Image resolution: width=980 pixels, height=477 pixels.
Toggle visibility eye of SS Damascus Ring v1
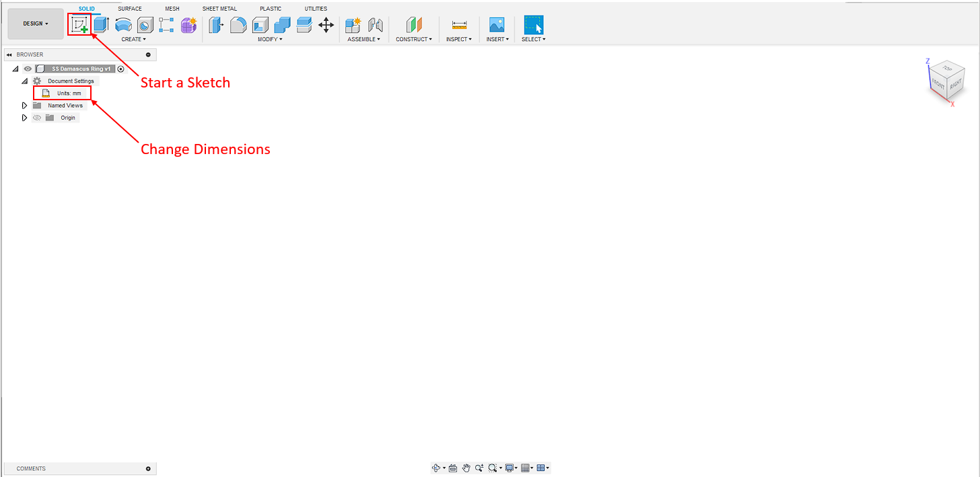pyautogui.click(x=28, y=69)
